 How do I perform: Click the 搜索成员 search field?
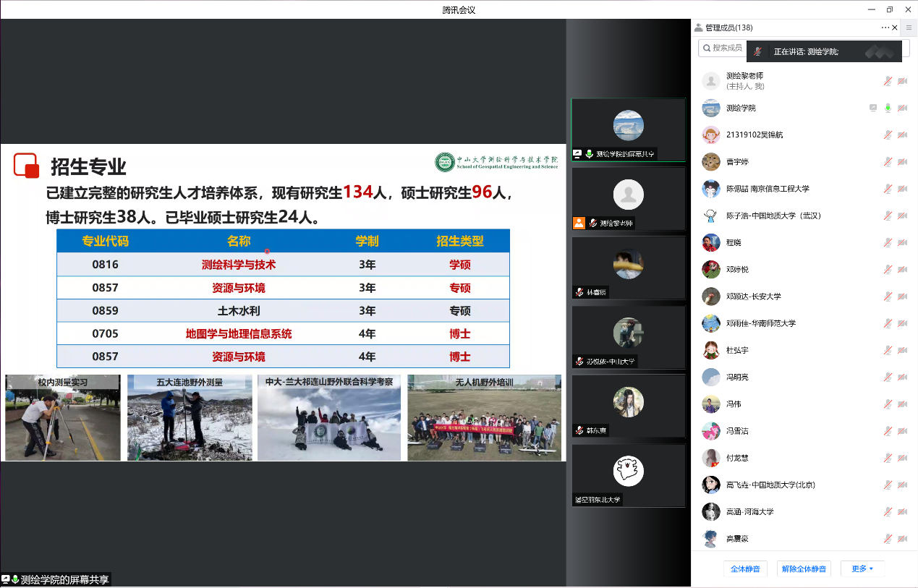point(723,48)
